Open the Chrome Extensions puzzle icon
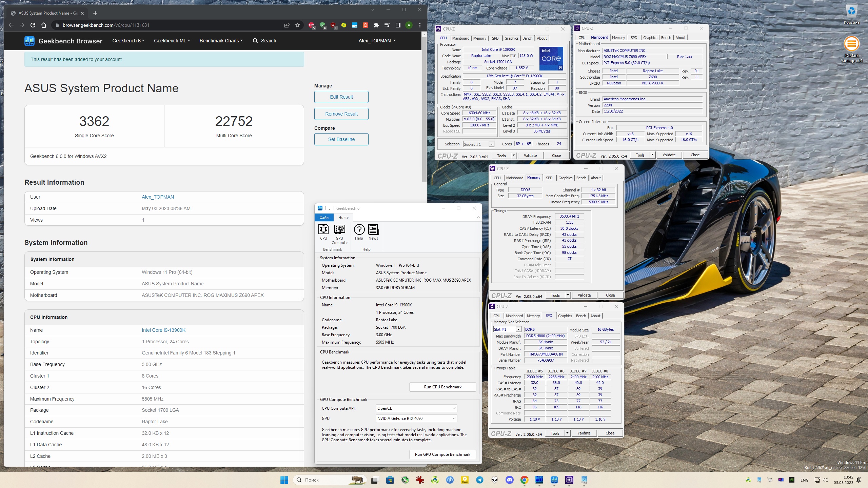Viewport: 868px width, 488px height. point(376,25)
